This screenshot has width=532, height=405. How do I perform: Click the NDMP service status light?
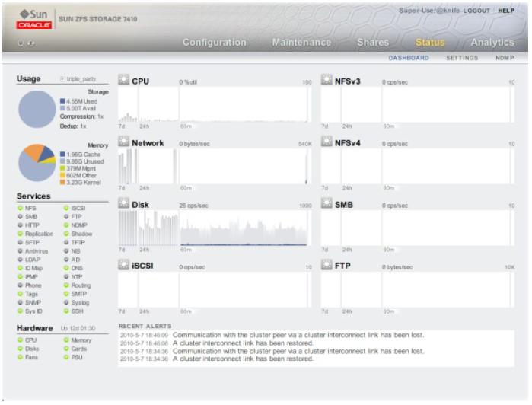pos(66,225)
